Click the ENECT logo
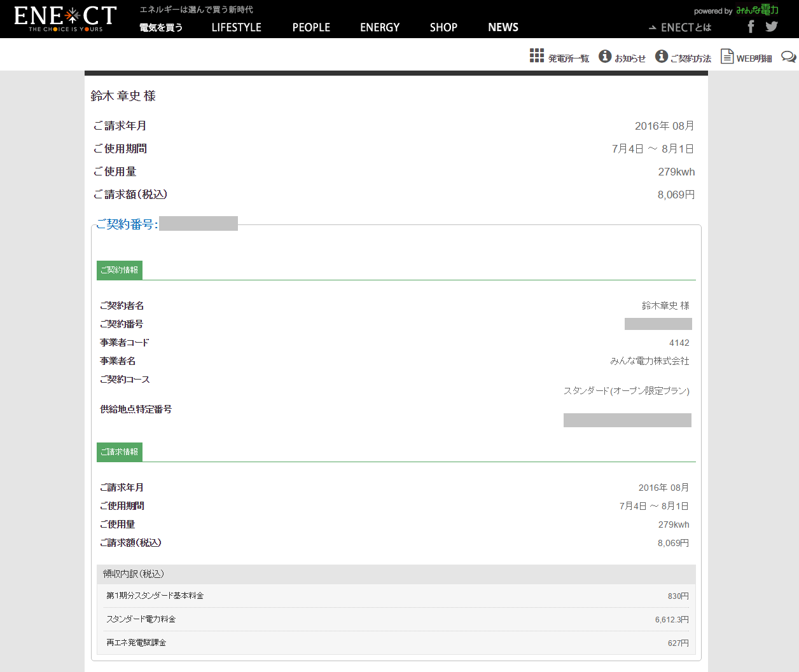 pyautogui.click(x=66, y=19)
